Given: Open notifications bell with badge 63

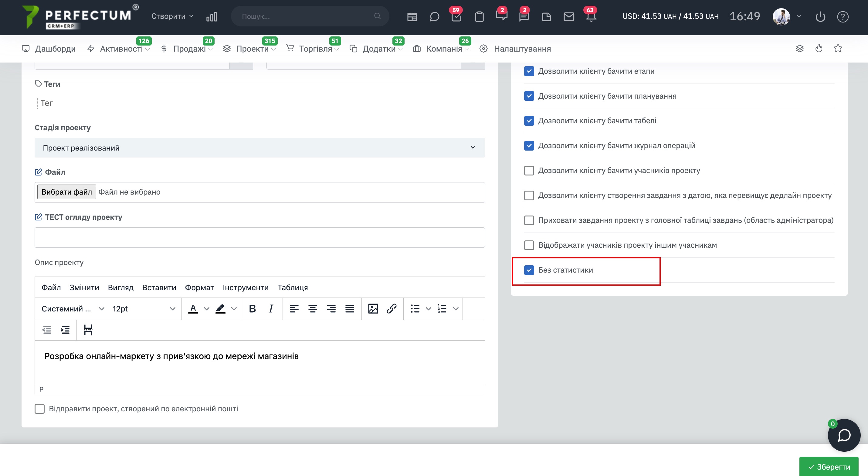Looking at the screenshot, I should coord(591,16).
